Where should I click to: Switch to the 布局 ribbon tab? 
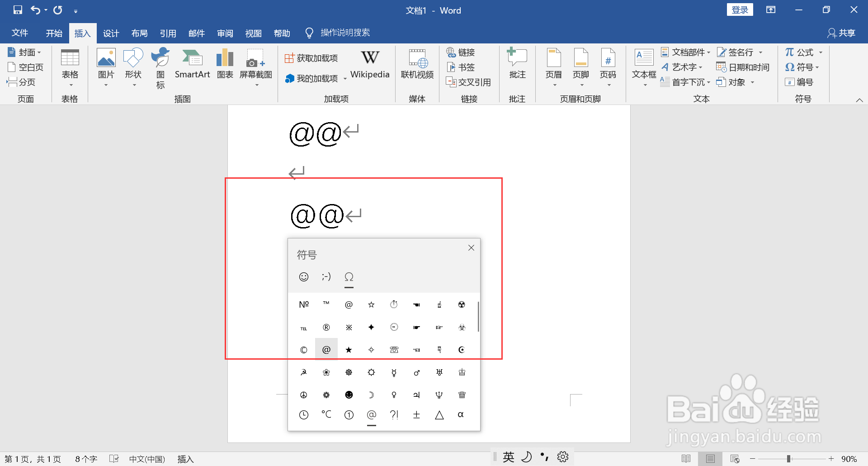[x=139, y=33]
